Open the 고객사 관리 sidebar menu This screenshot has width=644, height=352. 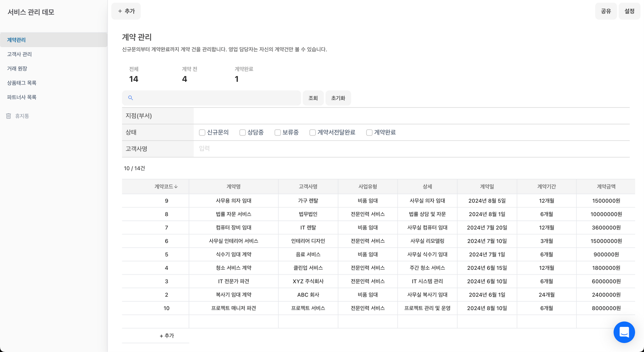[54, 54]
